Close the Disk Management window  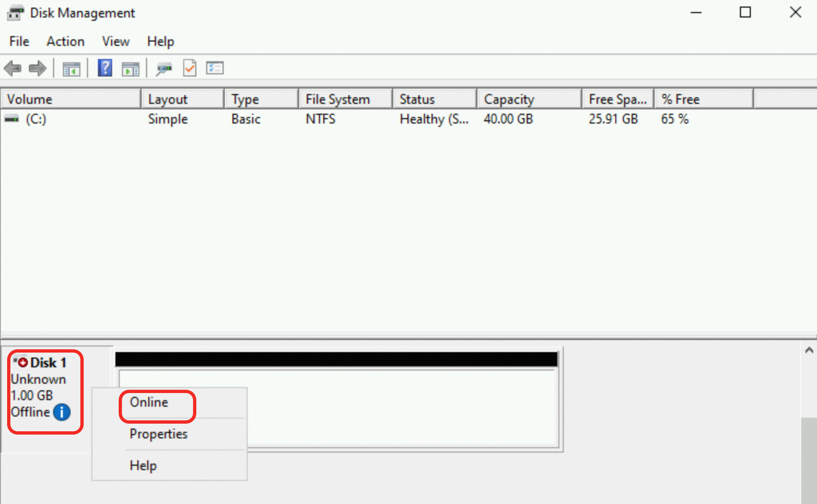tap(796, 13)
